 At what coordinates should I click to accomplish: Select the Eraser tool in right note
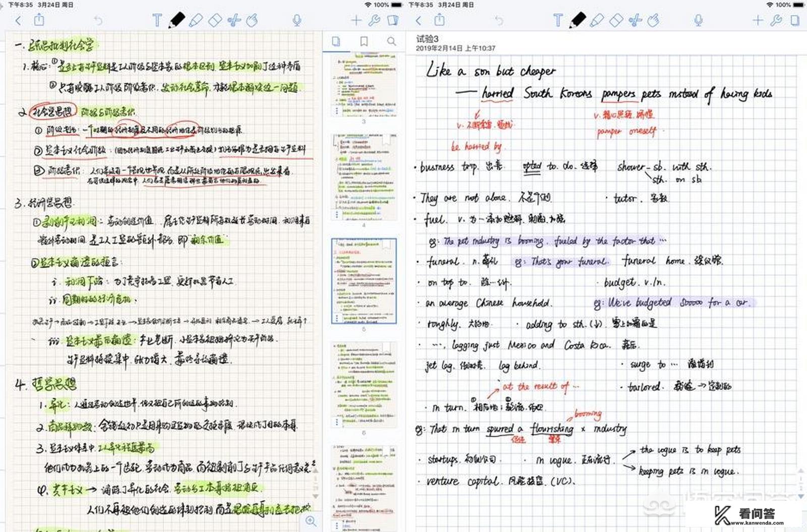pos(616,20)
